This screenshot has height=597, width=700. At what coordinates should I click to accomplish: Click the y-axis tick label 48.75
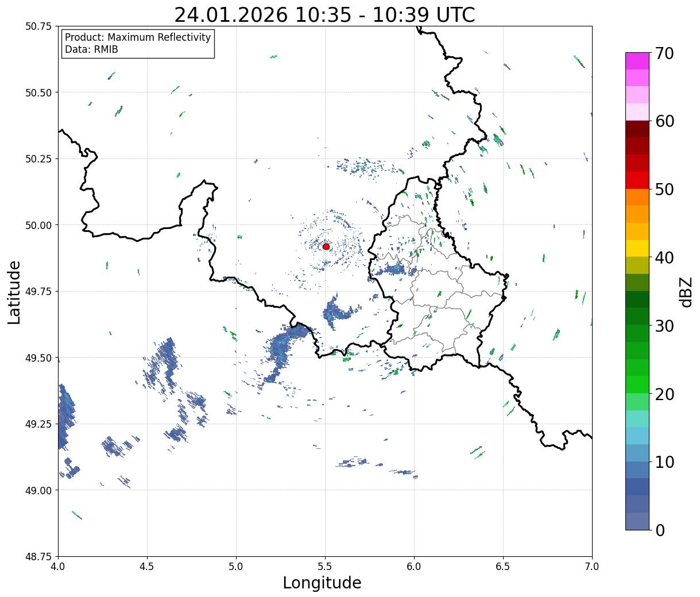(38, 557)
